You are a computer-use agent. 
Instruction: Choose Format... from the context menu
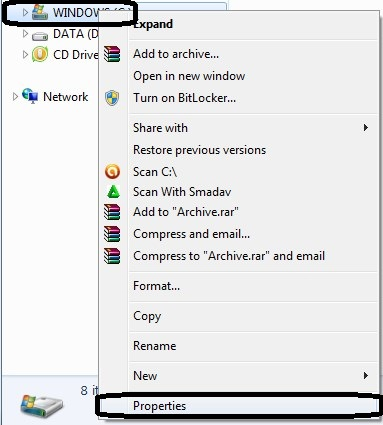click(x=239, y=286)
